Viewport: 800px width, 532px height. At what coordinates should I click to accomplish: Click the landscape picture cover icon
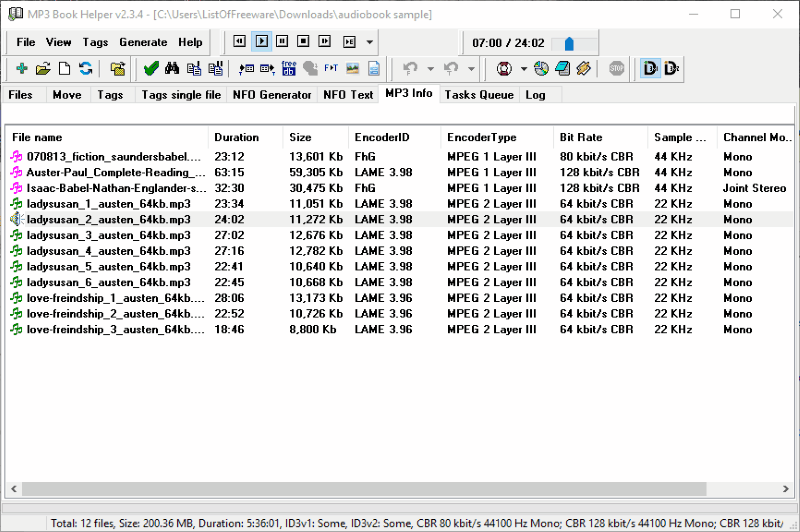coord(353,68)
